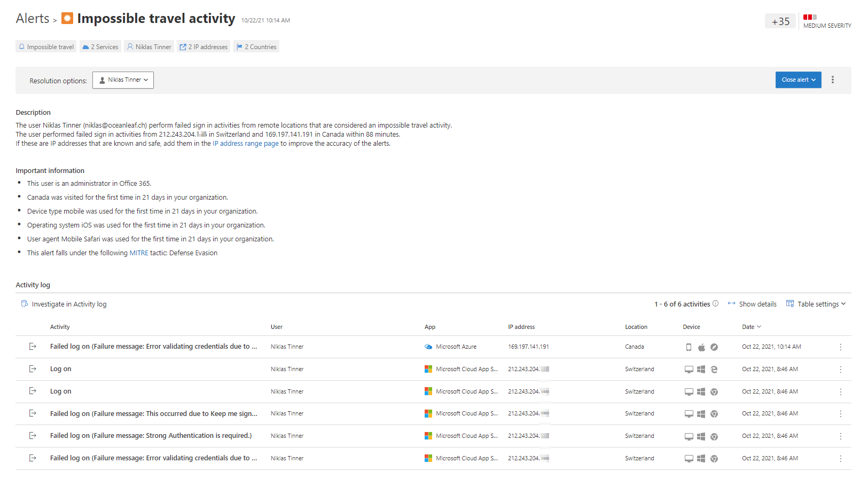Open the Strong Authentication failure activity
868x479 pixels.
(151, 436)
